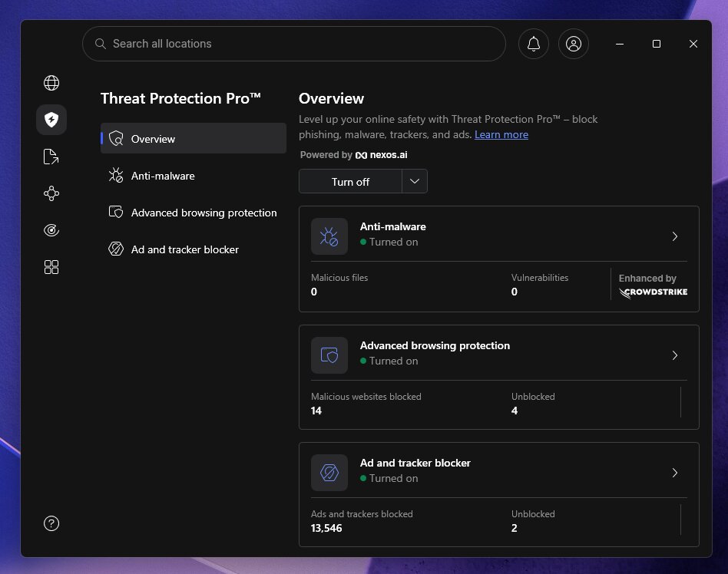Open the dark web monitor radar icon
728x574 pixels.
pyautogui.click(x=51, y=230)
